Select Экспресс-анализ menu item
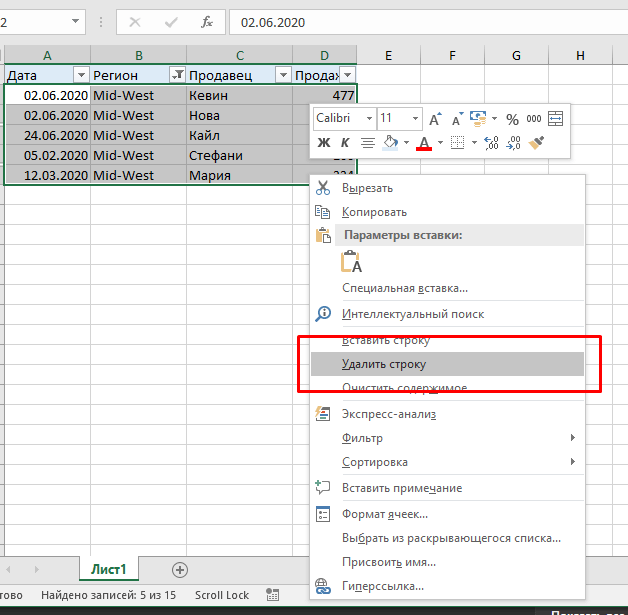The width and height of the screenshot is (628, 615). (448, 414)
